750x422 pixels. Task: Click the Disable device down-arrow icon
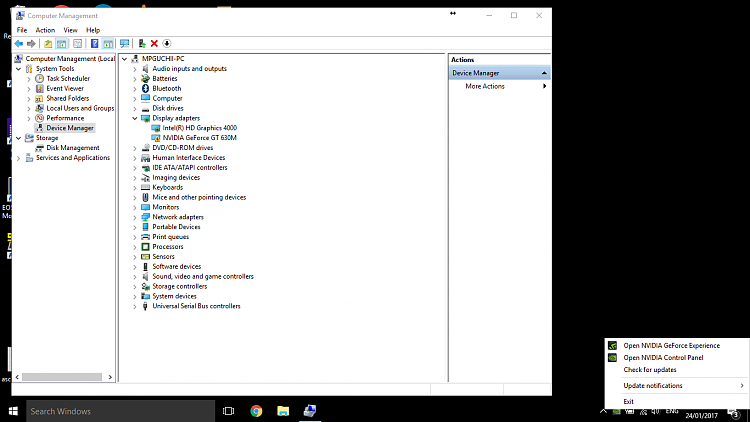click(166, 44)
